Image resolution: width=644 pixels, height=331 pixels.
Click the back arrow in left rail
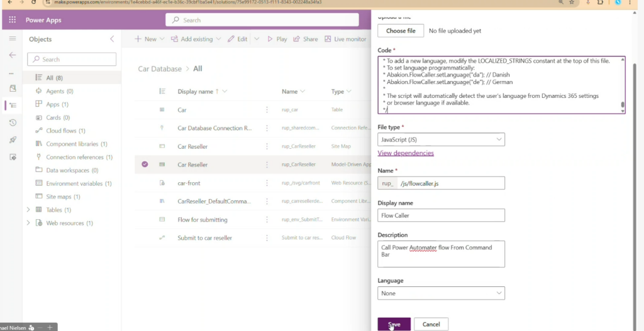(12, 55)
